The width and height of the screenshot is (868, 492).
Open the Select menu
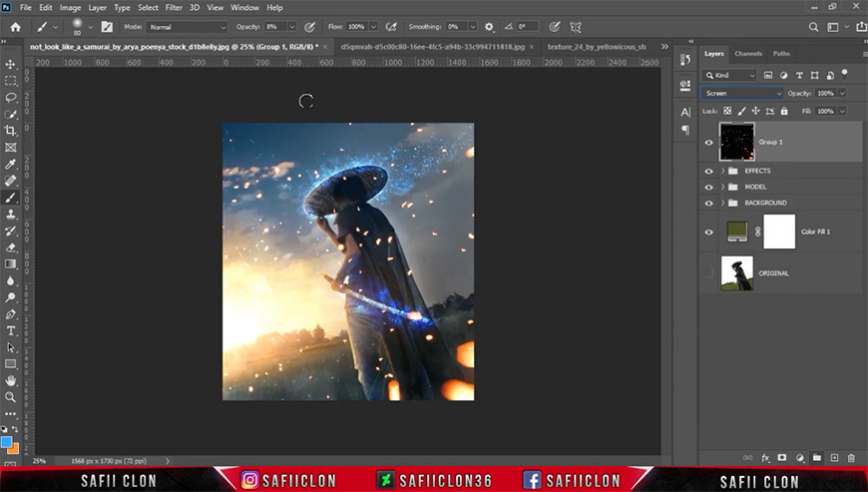[x=148, y=8]
